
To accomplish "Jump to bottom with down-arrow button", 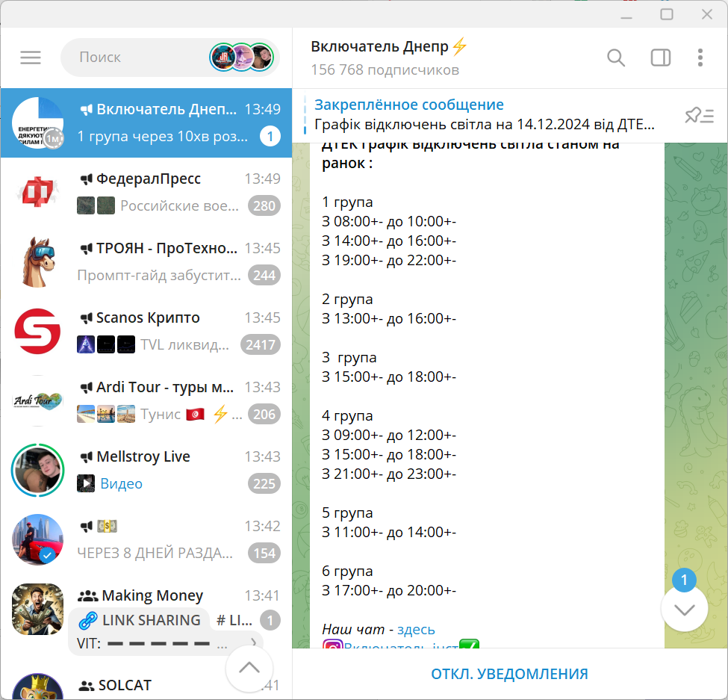I will click(685, 609).
